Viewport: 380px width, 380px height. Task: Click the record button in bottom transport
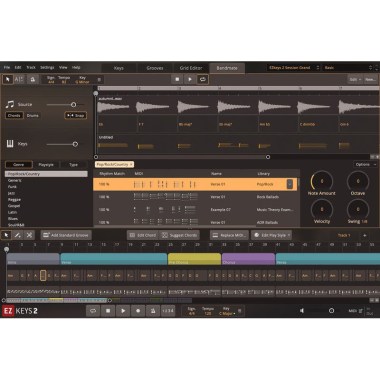point(138,311)
